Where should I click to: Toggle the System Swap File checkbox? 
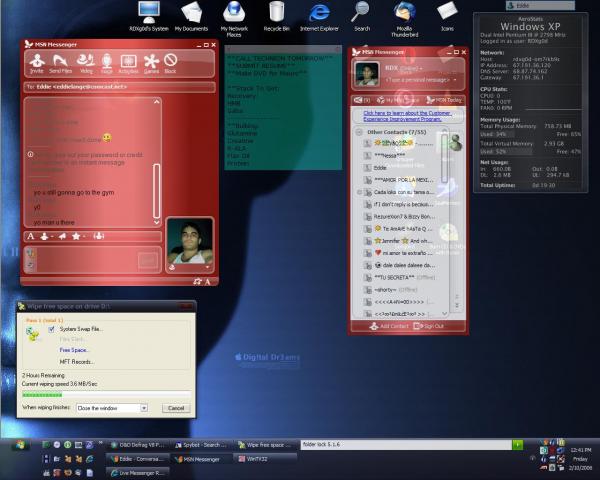click(52, 329)
